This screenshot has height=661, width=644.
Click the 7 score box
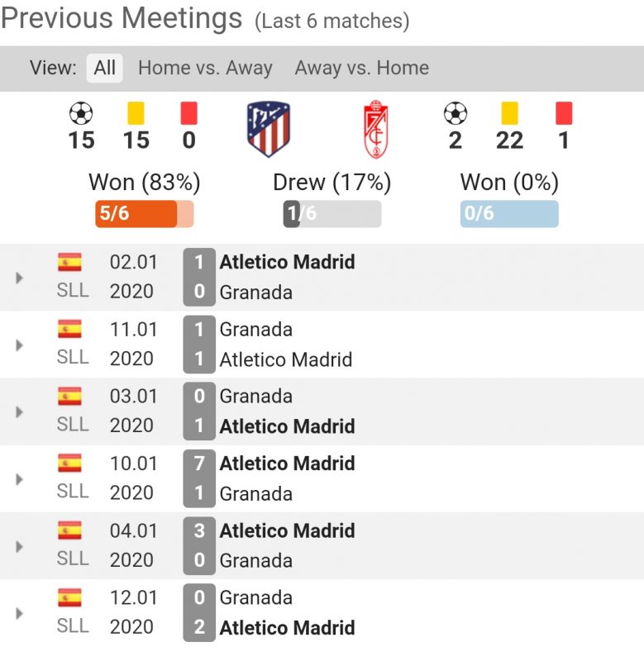(x=199, y=464)
